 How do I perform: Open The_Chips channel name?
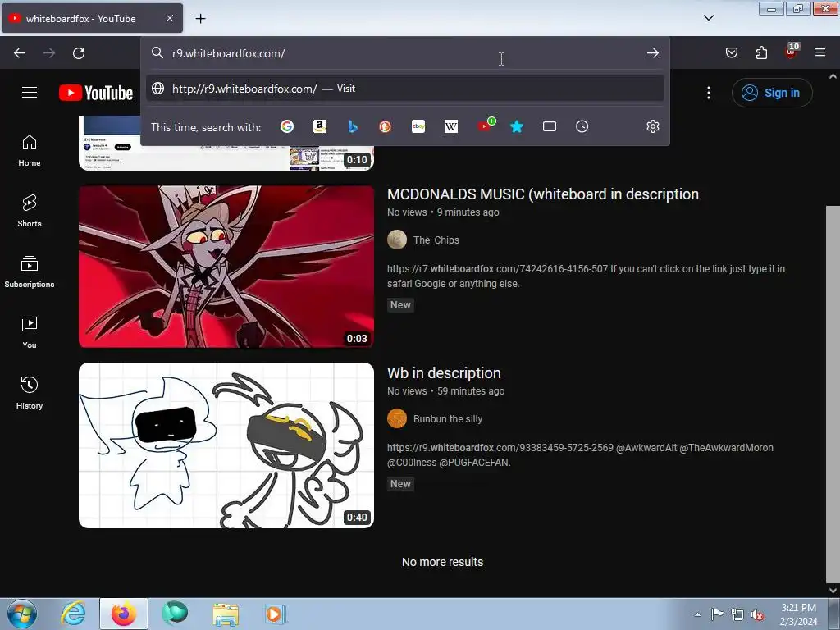[x=436, y=240]
